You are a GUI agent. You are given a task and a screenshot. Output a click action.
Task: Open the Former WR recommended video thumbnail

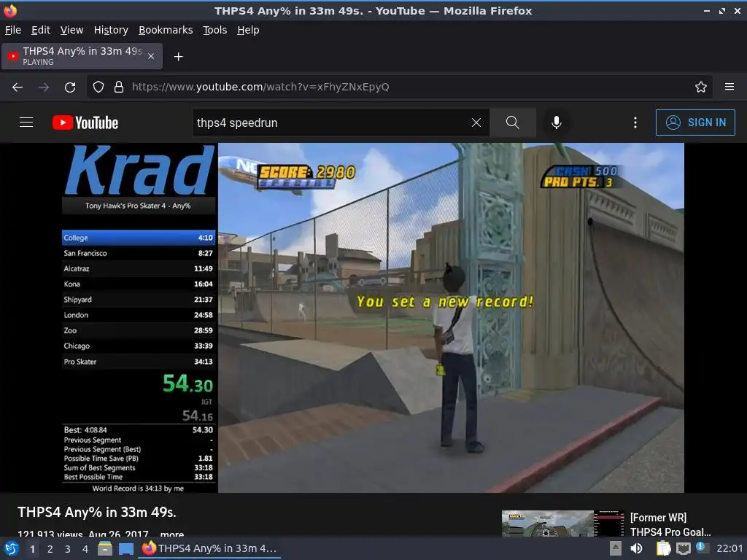pyautogui.click(x=562, y=524)
